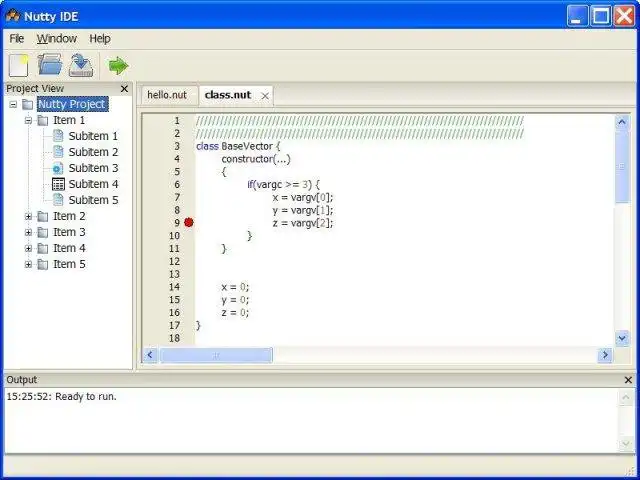Click the Item 3 folder icon
The image size is (640, 480).
click(x=43, y=232)
